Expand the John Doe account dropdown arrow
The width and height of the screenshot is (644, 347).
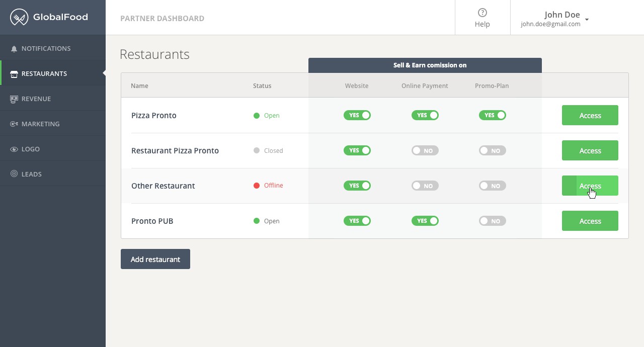tap(587, 20)
